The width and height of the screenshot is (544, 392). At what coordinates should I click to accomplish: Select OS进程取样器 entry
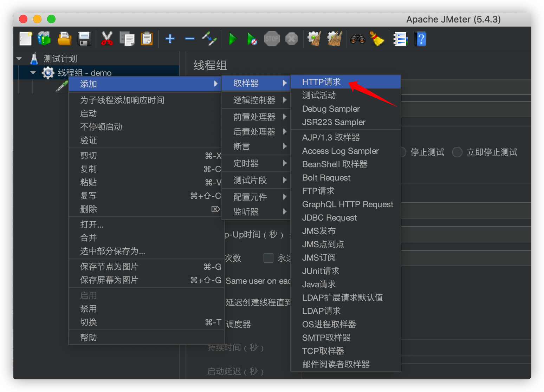coord(346,324)
